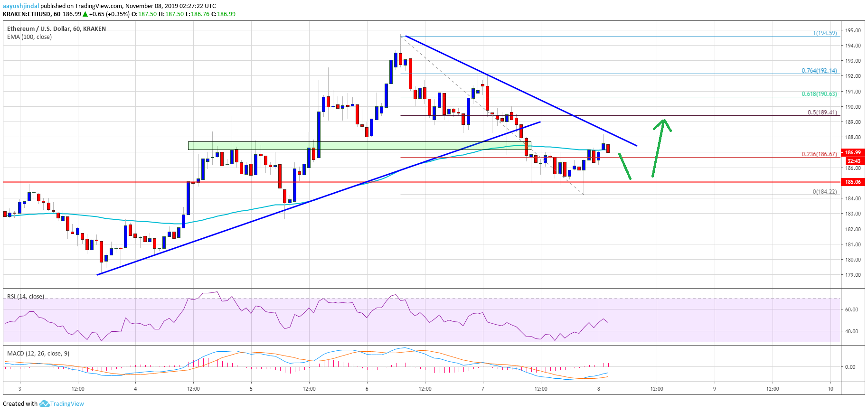Click the TradingView text link at the bottom

pyautogui.click(x=67, y=403)
